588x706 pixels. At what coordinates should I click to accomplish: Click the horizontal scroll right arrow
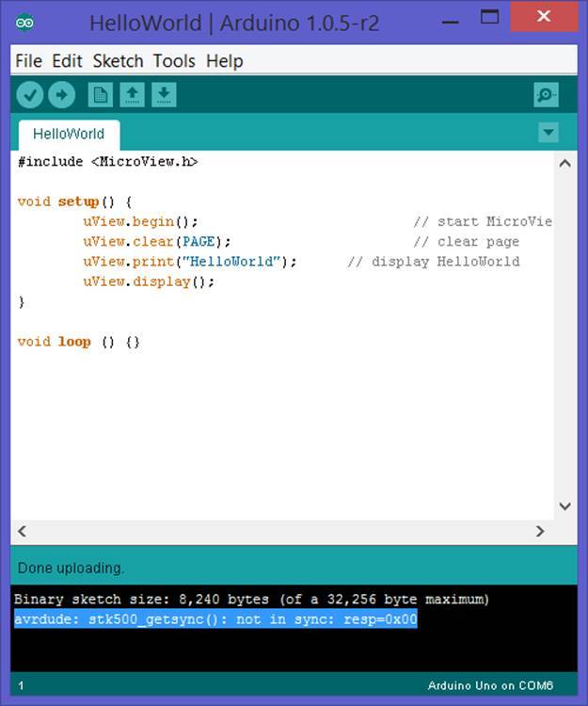540,531
